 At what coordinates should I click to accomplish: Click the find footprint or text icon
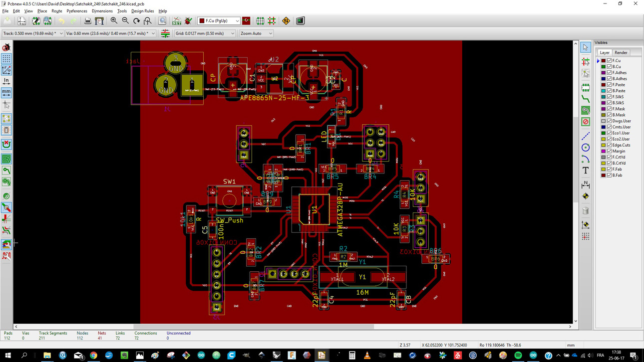click(x=162, y=21)
